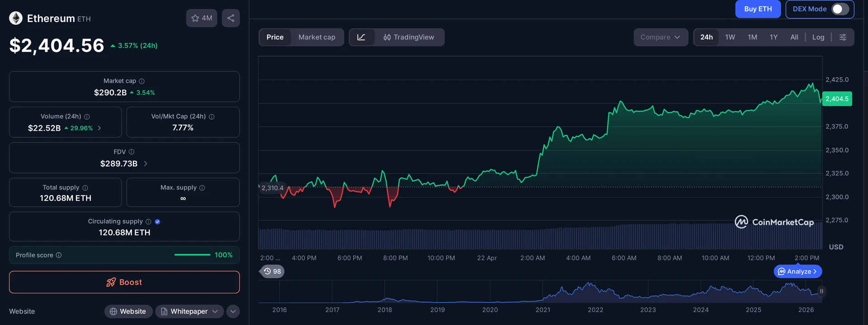Open the FDV info icon
This screenshot has height=325, width=868.
click(132, 152)
